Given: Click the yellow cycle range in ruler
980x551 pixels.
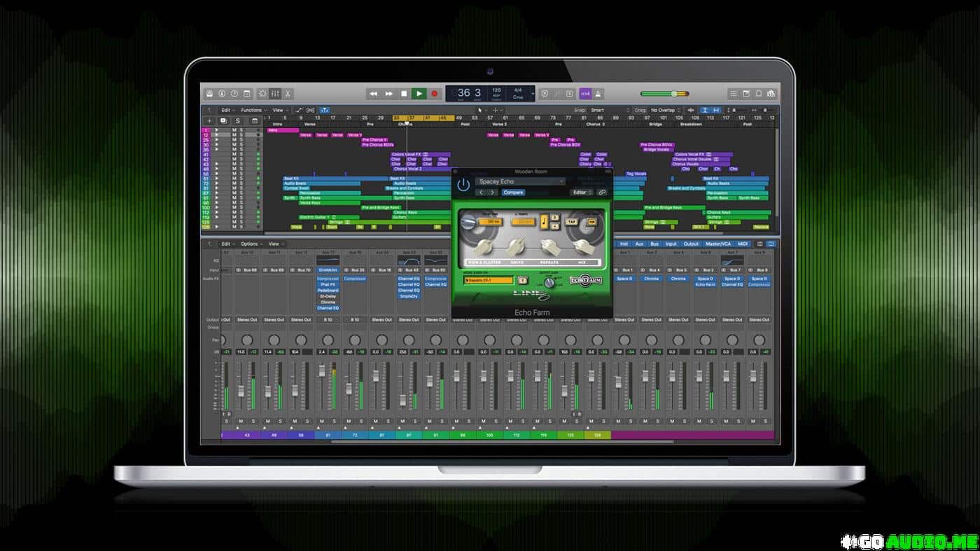Looking at the screenshot, I should pyautogui.click(x=423, y=118).
